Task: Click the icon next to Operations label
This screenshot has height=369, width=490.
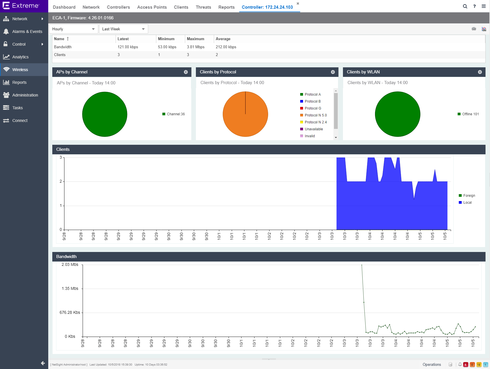Action: click(450, 364)
